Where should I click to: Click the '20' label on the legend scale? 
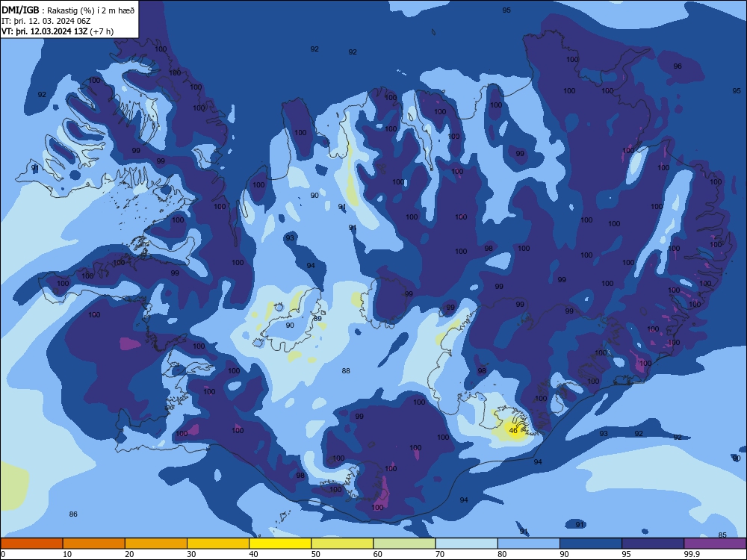[129, 554]
